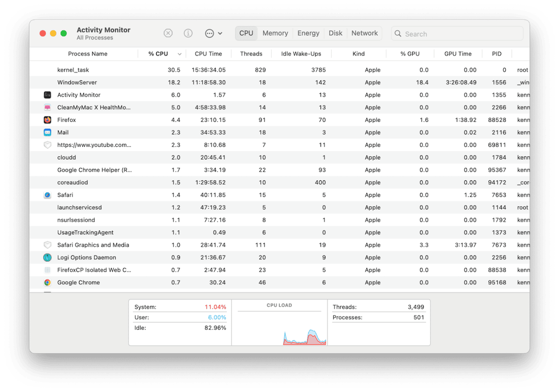Screen dimensions: 559x392
Task: Click the Activity Monitor icon in list
Action: 47,95
